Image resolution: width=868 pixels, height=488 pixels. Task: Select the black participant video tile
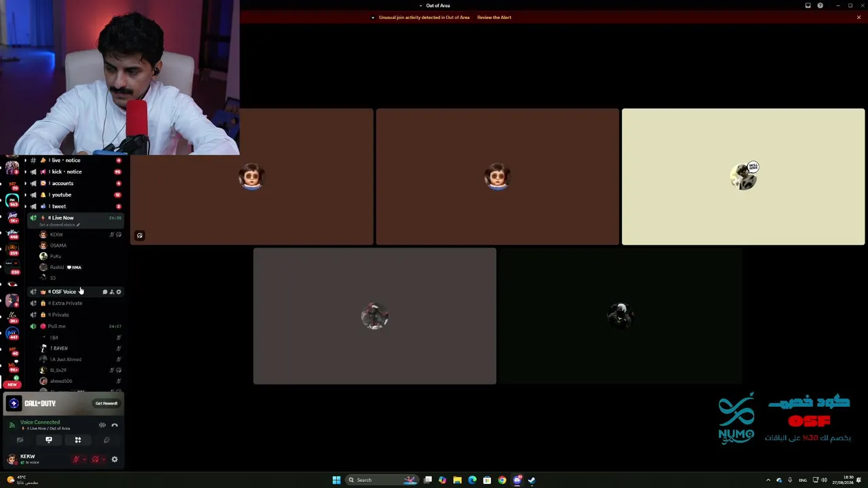620,316
